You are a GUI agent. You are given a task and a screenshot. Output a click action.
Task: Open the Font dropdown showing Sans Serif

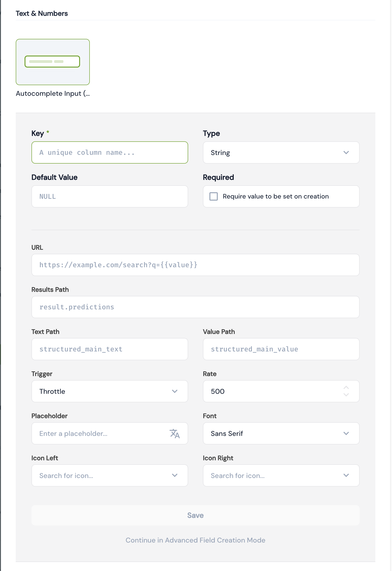(x=281, y=433)
